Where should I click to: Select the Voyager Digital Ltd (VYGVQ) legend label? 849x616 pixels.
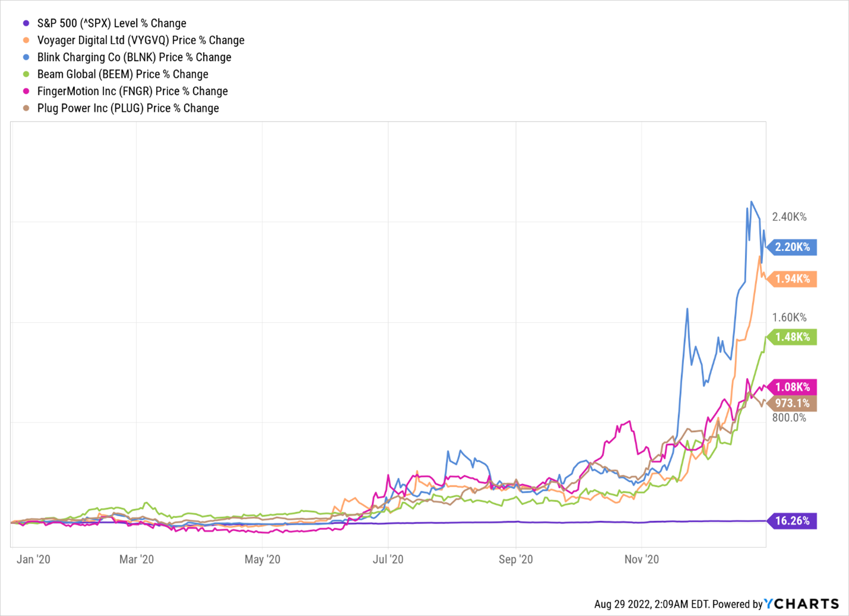click(x=141, y=40)
